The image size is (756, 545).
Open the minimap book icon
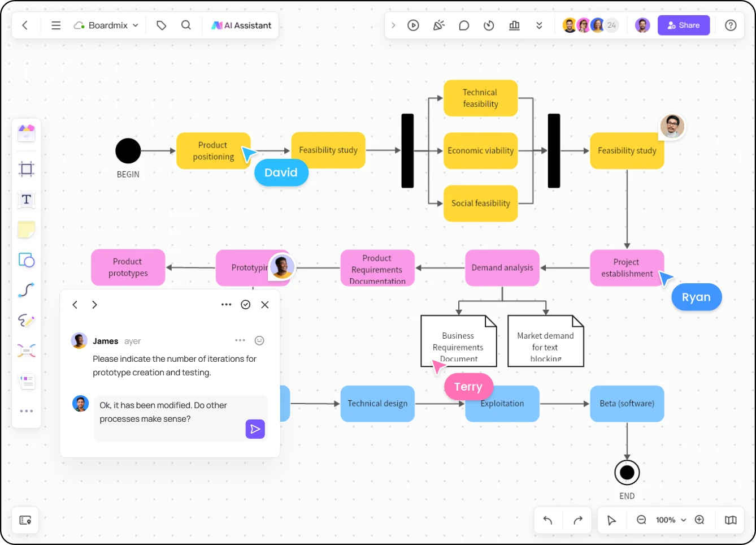click(731, 520)
